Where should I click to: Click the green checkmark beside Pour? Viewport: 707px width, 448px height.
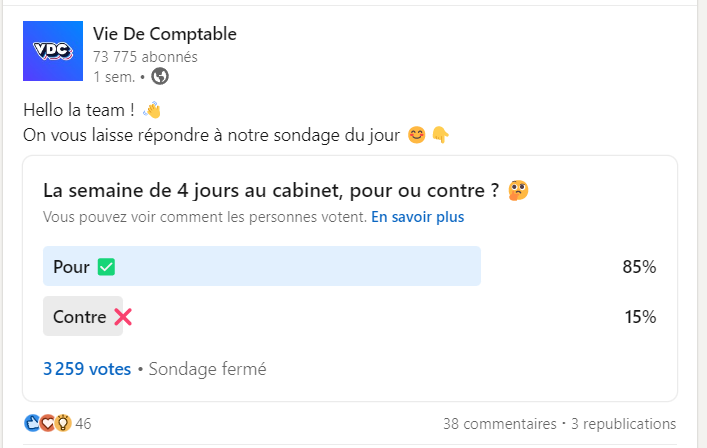click(x=106, y=267)
